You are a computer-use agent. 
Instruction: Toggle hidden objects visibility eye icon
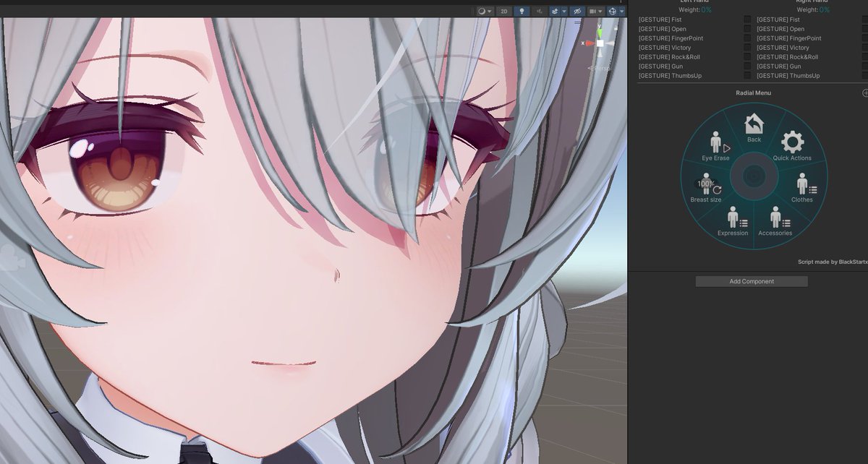tap(576, 12)
